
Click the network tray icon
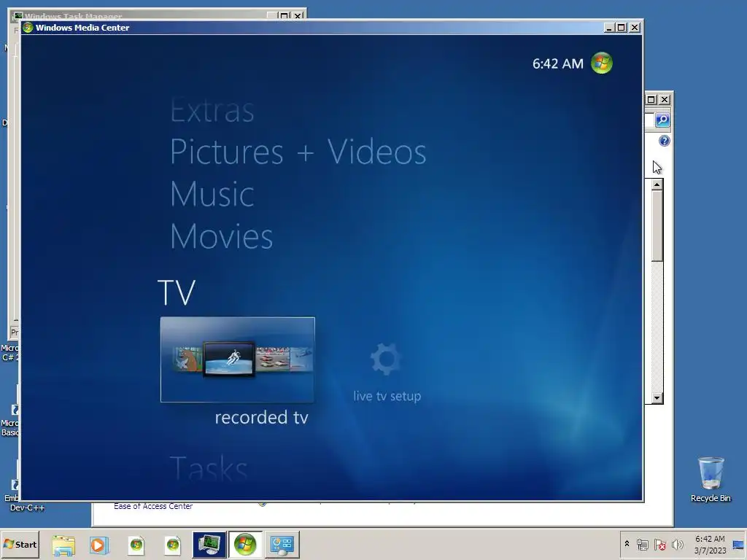point(642,544)
